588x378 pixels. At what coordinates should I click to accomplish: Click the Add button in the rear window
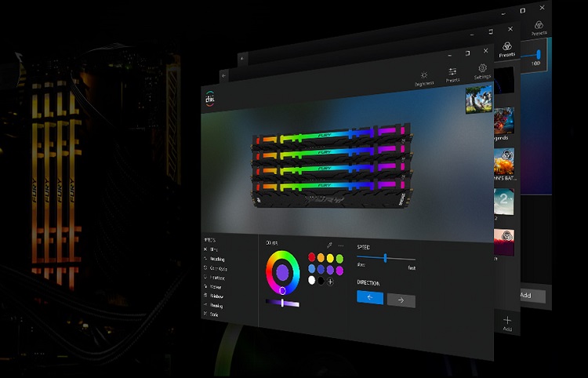coord(533,296)
